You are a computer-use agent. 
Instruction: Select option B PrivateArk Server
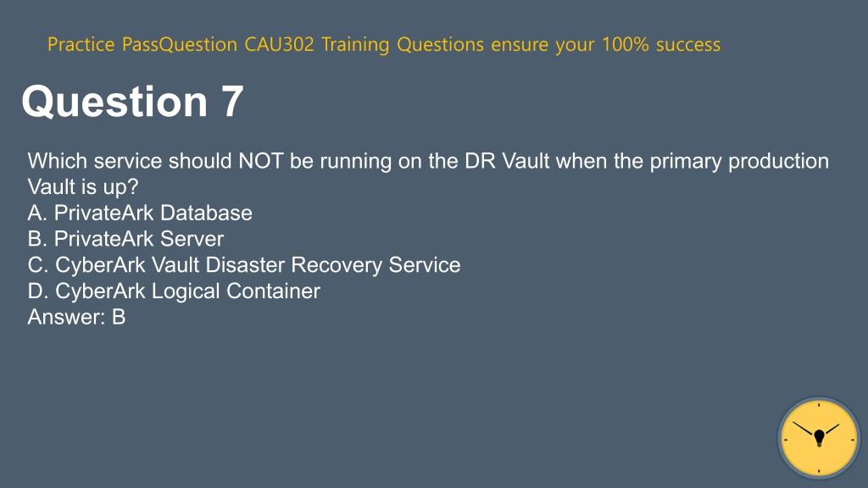[x=125, y=239]
